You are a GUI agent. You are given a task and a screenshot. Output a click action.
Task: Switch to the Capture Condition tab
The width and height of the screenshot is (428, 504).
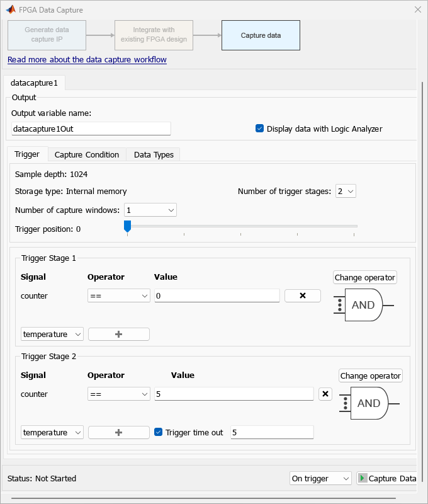(87, 154)
